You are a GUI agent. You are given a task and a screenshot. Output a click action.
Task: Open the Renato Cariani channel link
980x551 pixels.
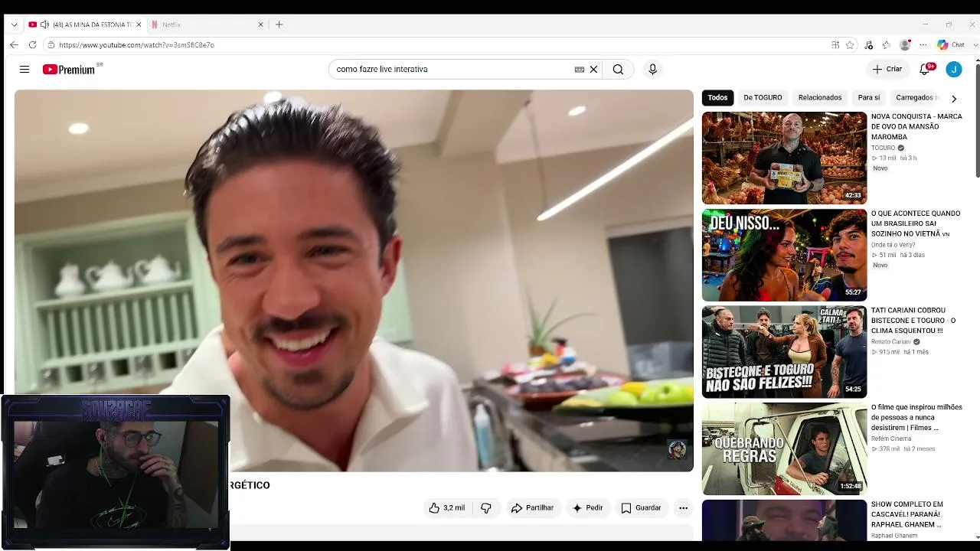891,342
